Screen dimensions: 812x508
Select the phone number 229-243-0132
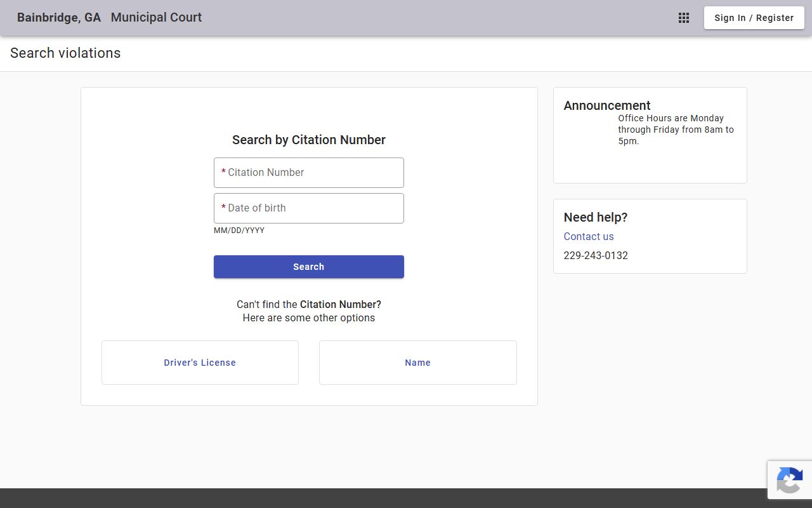596,255
